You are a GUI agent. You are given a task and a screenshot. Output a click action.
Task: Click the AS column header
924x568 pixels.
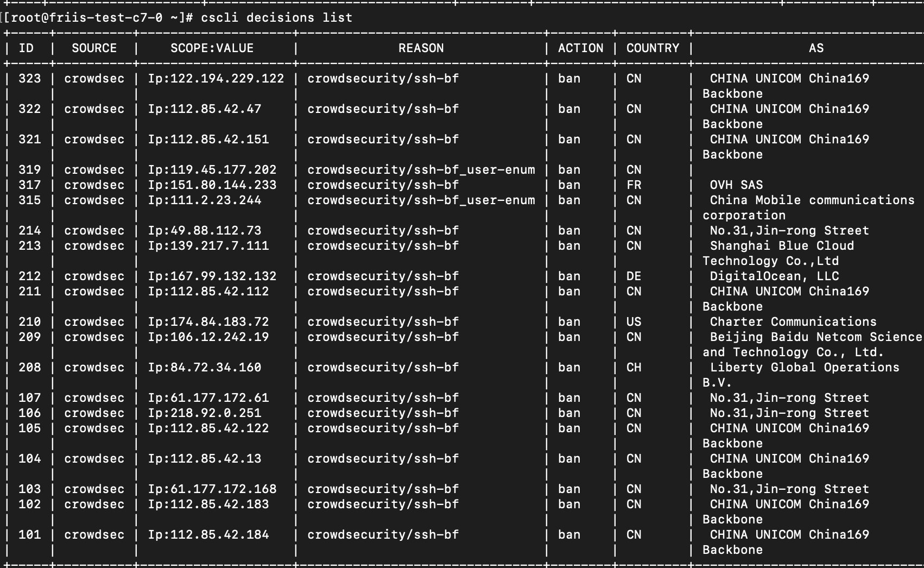815,48
